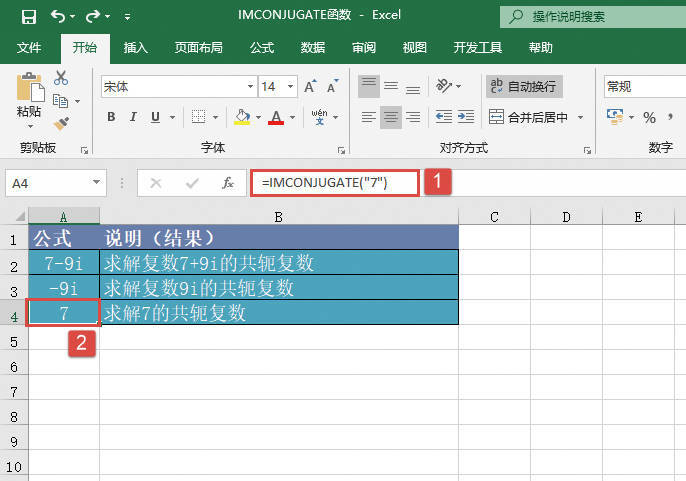Image resolution: width=686 pixels, height=481 pixels.
Task: Click the Cut scissors icon
Action: [61, 78]
